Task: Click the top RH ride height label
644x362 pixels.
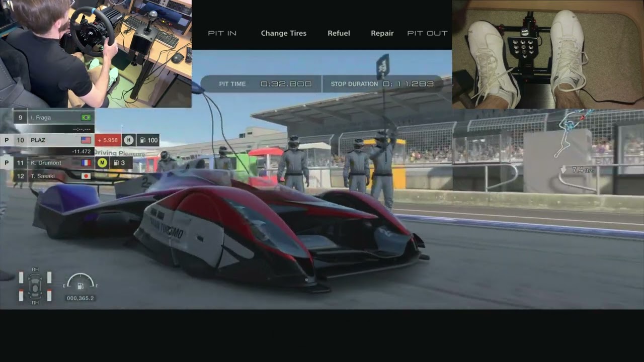Action: point(35,270)
